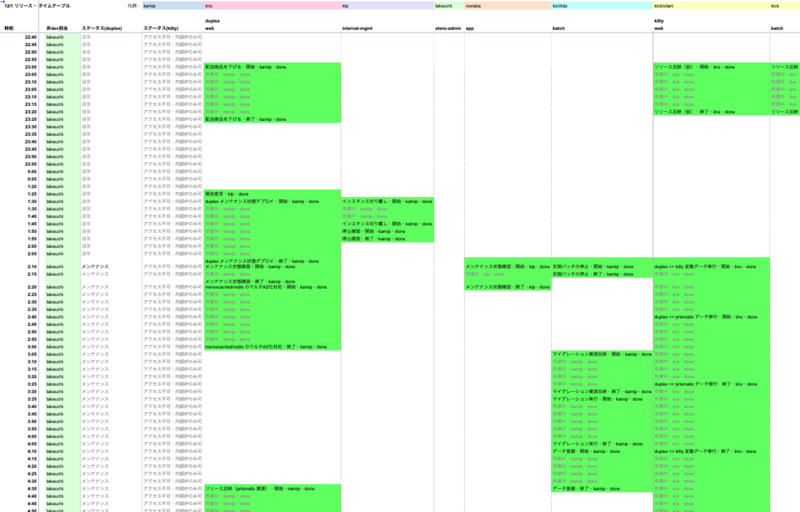Click the '4:35' time cell
Screen dimensions: 800x512
tap(31, 489)
